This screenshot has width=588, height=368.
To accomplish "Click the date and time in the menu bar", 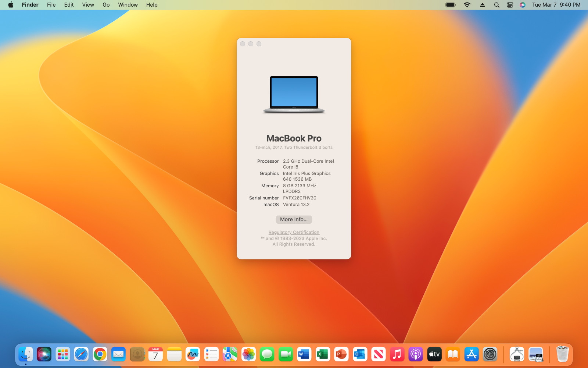I will pyautogui.click(x=556, y=5).
